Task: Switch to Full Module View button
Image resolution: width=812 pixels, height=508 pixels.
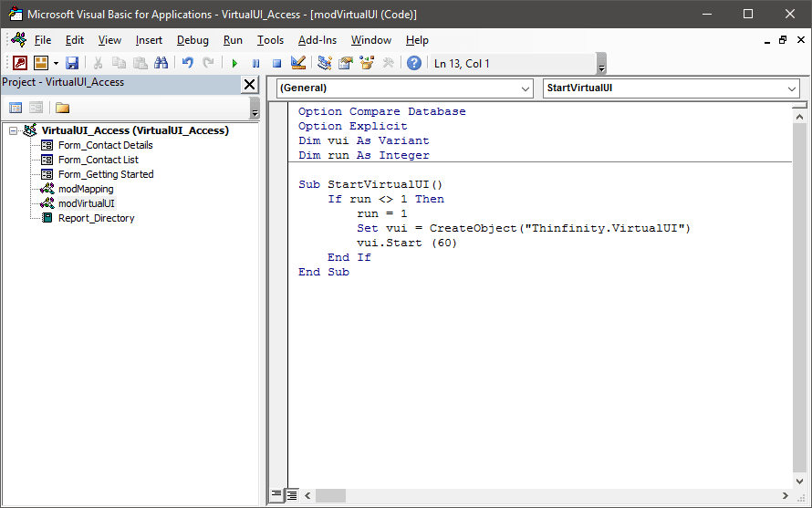Action: click(x=292, y=495)
